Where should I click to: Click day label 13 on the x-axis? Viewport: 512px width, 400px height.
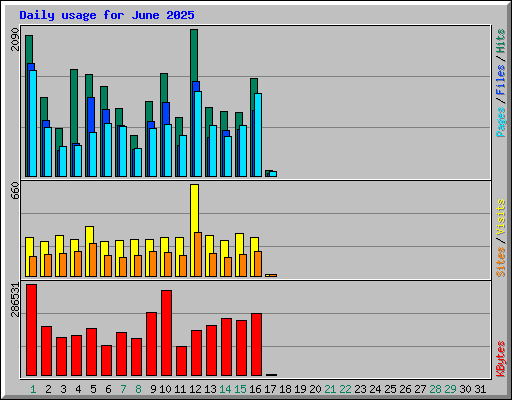pos(210,389)
